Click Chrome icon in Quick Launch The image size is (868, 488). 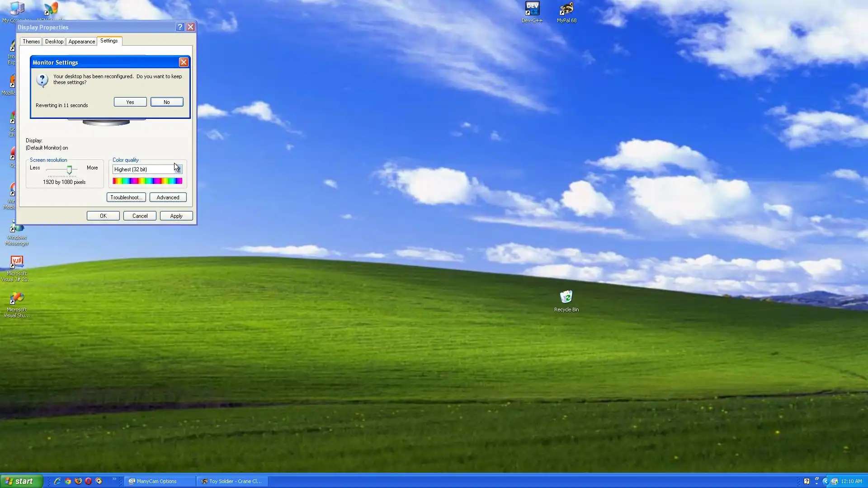pyautogui.click(x=68, y=481)
